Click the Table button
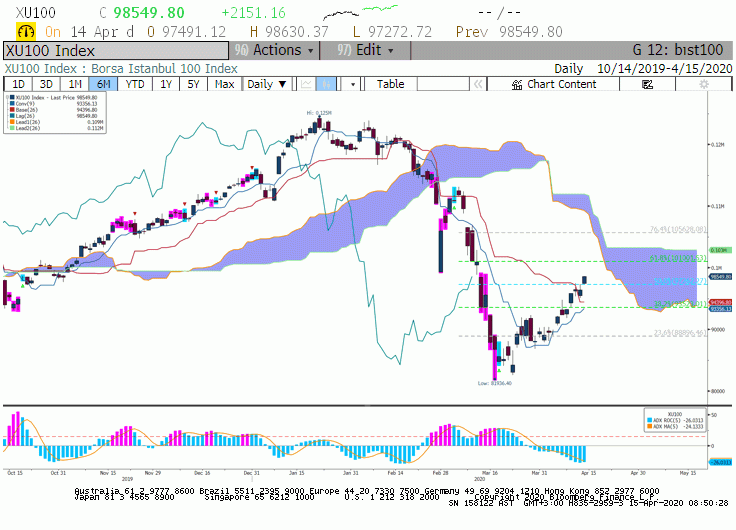Viewport: 736px width, 530px height. point(391,84)
